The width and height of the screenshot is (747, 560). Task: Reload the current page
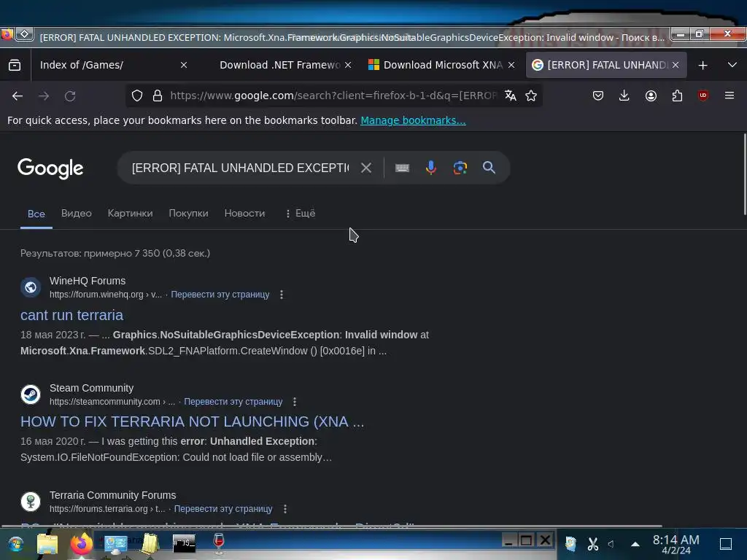pyautogui.click(x=70, y=96)
